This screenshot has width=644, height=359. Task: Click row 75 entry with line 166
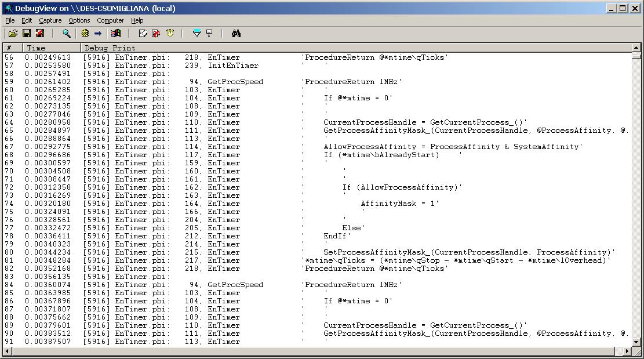tap(316, 212)
